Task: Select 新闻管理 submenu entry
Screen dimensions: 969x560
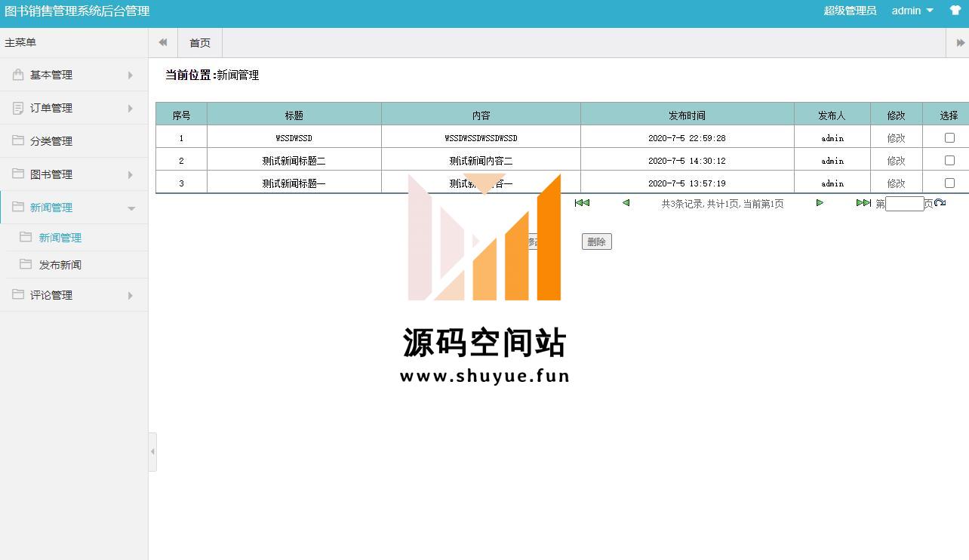Action: (60, 238)
